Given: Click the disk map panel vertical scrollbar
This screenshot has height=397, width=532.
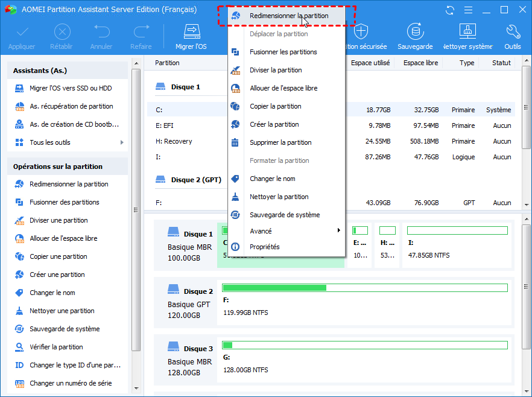Looking at the screenshot, I should point(526,287).
